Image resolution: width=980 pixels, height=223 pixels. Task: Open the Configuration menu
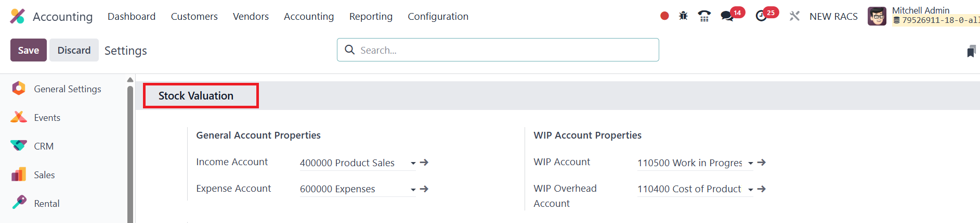pyautogui.click(x=438, y=17)
